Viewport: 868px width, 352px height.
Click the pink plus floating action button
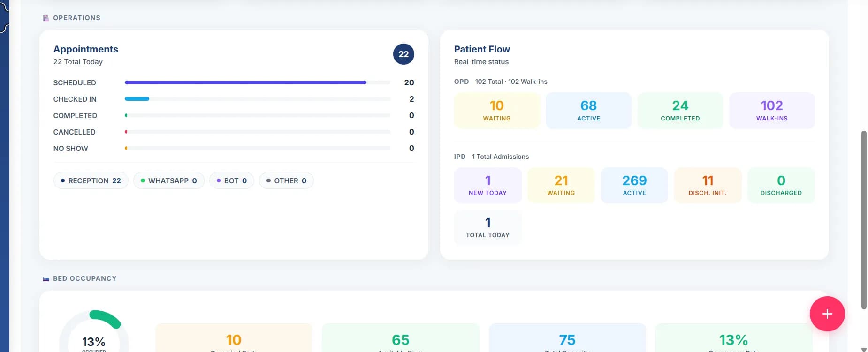click(x=827, y=314)
